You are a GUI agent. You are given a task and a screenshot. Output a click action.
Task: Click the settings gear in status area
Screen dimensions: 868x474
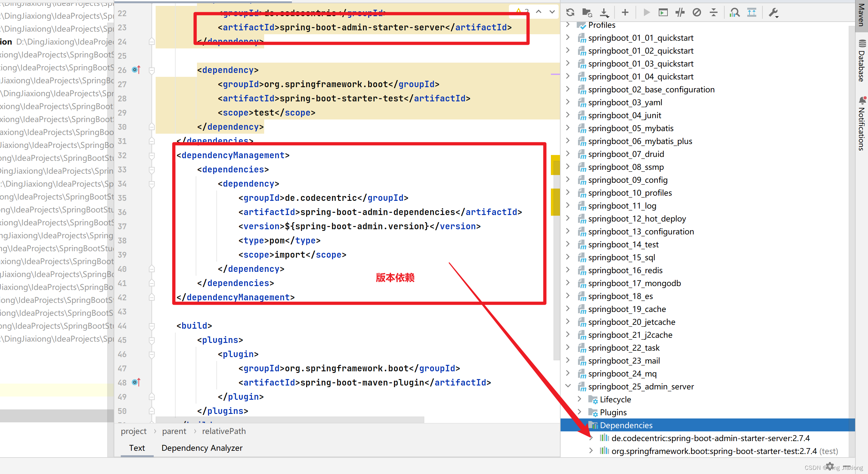[830, 466]
